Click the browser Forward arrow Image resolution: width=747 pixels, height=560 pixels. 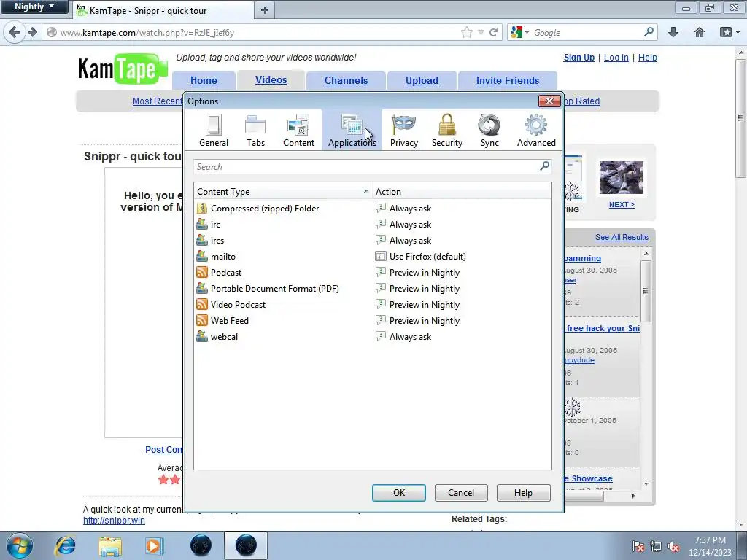pyautogui.click(x=32, y=32)
